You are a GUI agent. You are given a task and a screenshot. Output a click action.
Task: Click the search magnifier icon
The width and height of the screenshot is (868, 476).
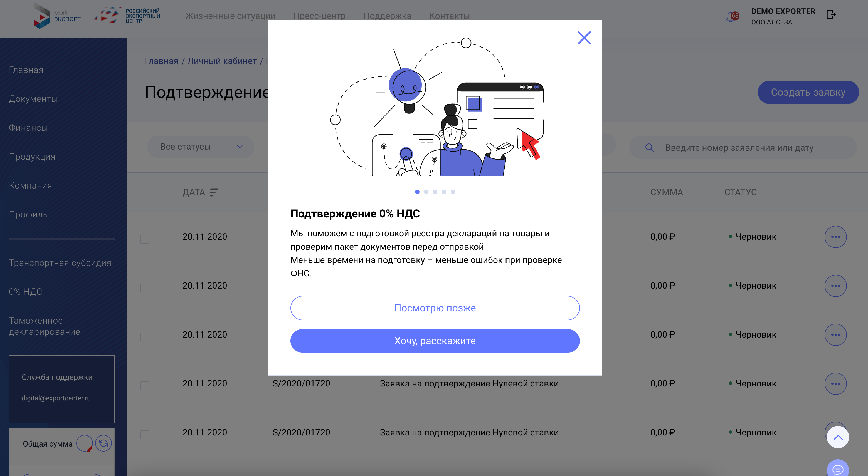coord(650,148)
